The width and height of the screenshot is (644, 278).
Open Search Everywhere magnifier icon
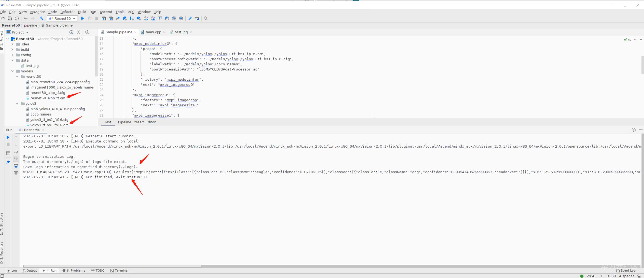(x=206, y=19)
